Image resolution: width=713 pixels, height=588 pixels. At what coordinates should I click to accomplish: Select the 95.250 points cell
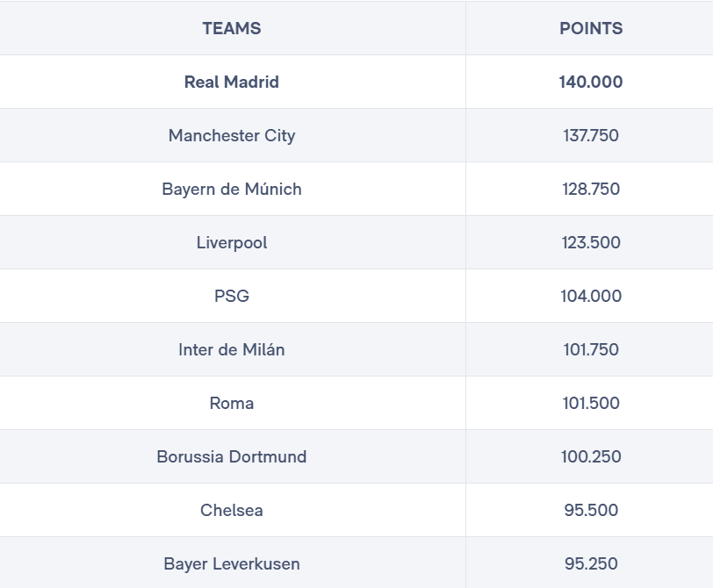coord(591,564)
